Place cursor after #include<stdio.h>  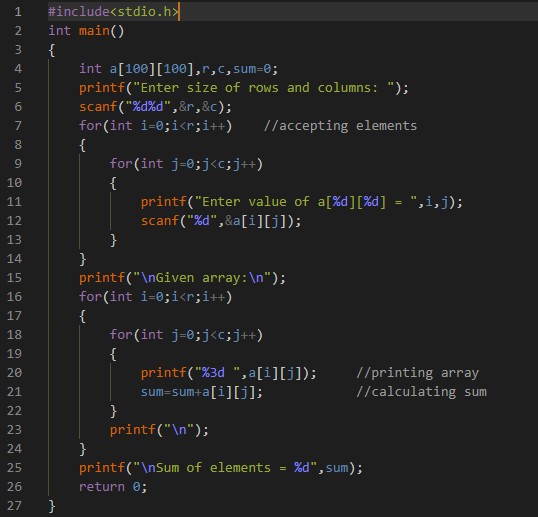click(x=179, y=12)
